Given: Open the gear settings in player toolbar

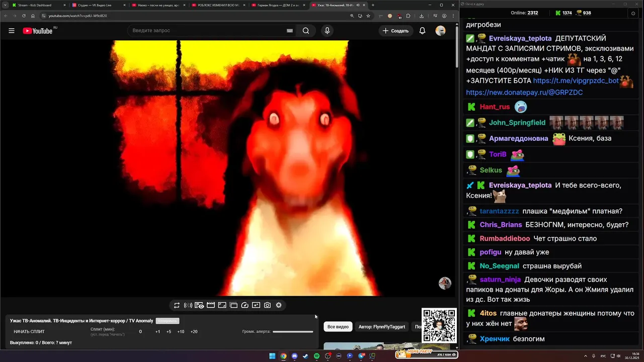Looking at the screenshot, I should point(279,305).
